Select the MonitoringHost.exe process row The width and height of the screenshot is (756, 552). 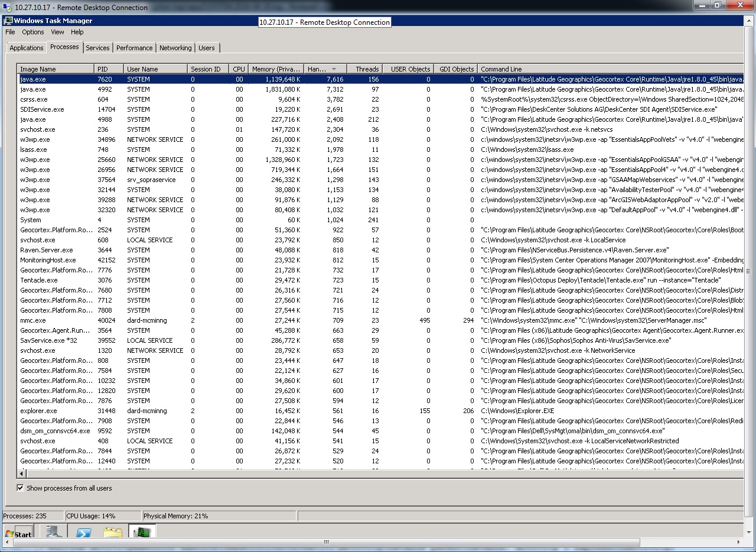click(x=380, y=260)
